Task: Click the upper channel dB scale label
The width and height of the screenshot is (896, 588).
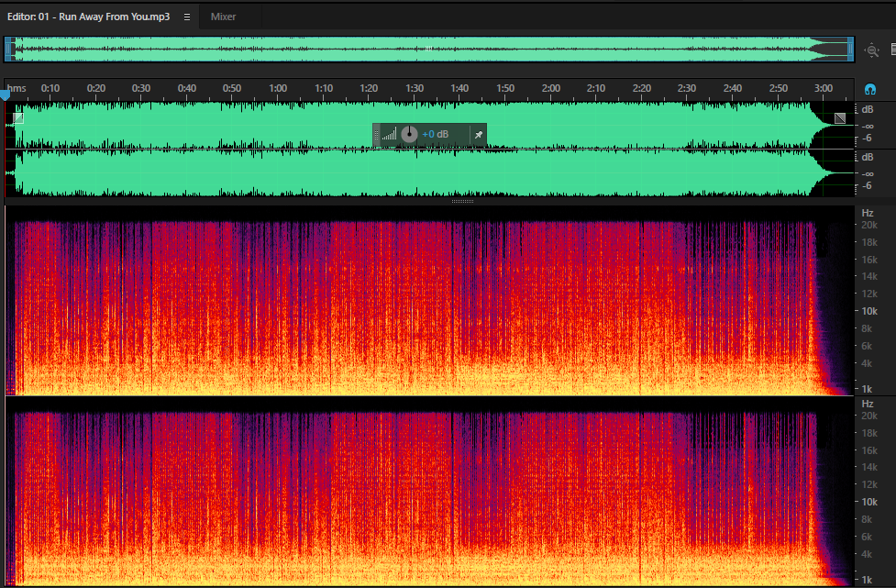Action: [868, 109]
